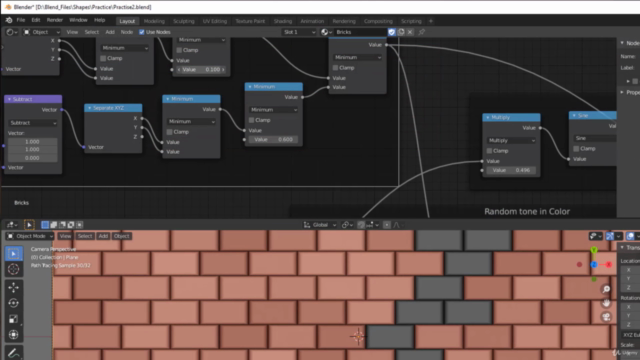This screenshot has height=360, width=640.
Task: Select the Annotate pencil tool
Action: point(13,352)
